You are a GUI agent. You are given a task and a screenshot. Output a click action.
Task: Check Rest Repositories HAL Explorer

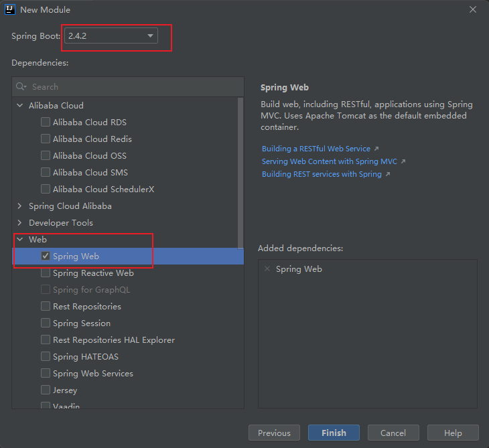click(46, 340)
